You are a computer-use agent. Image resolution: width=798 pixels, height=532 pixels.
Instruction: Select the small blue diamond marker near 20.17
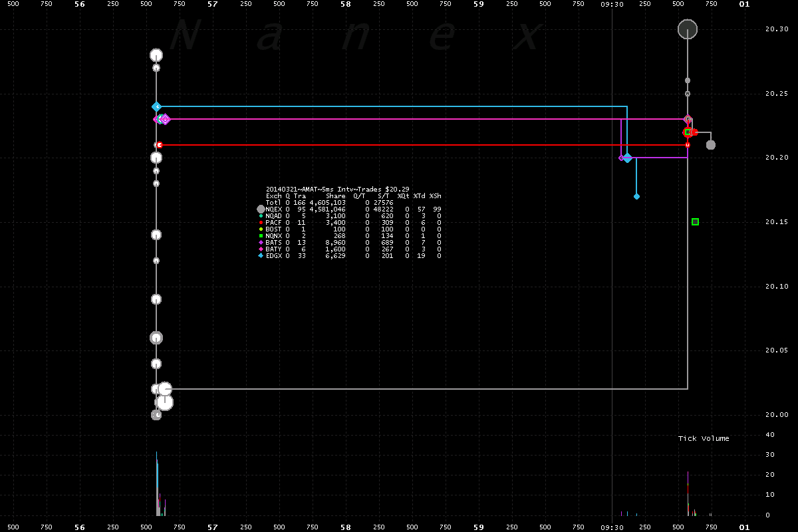click(x=636, y=196)
